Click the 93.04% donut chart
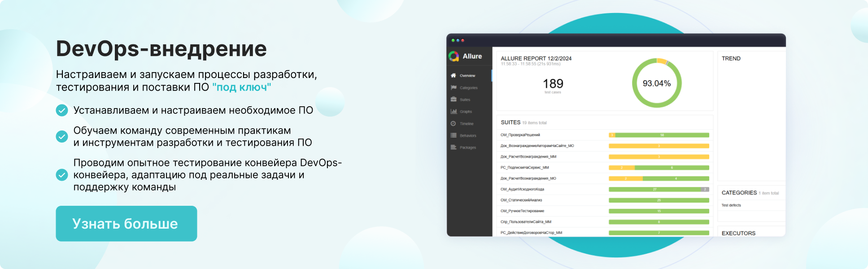The width and height of the screenshot is (868, 269). tap(657, 83)
